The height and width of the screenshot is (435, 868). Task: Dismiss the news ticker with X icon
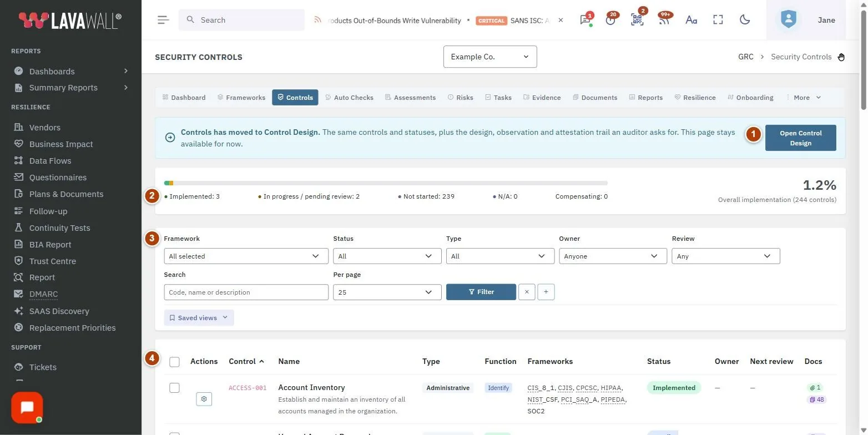(561, 20)
